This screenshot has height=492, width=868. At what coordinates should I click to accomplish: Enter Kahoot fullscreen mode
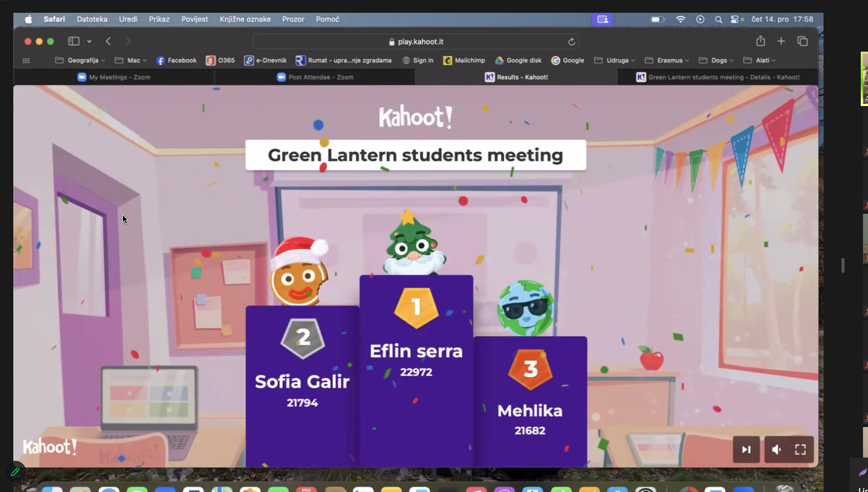click(800, 449)
